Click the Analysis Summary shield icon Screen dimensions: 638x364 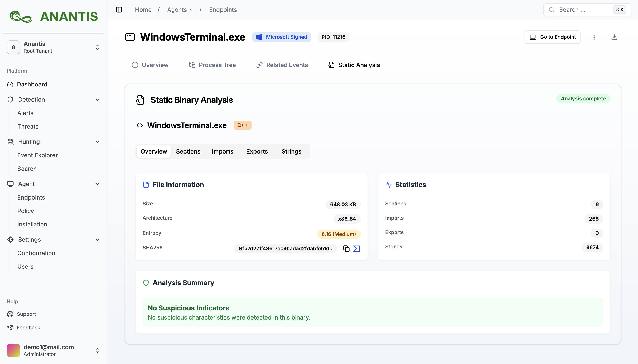pos(146,283)
